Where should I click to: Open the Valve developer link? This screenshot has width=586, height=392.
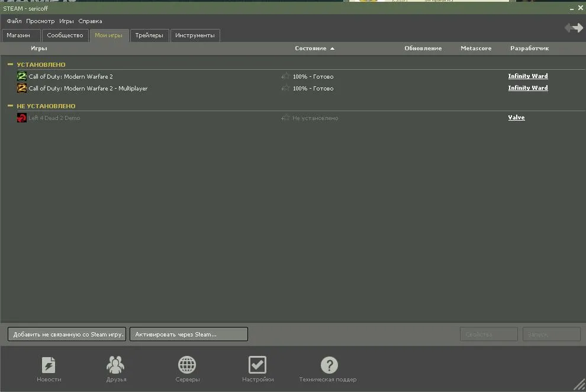[516, 118]
